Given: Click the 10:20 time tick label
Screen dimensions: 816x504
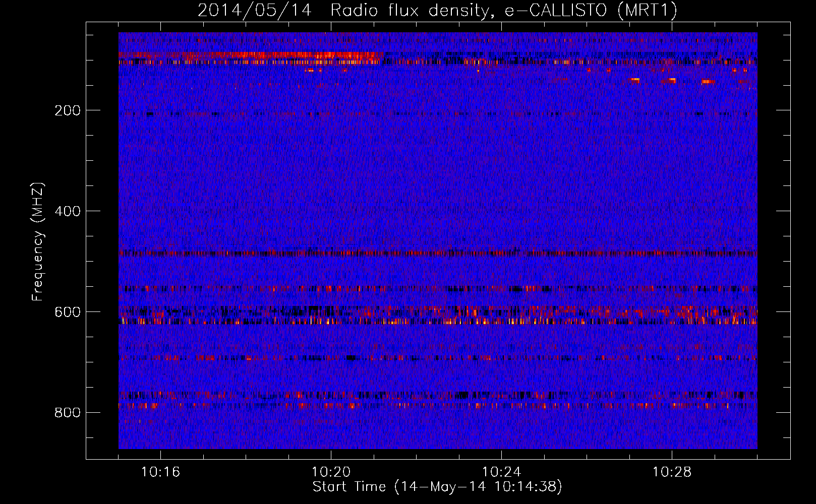Looking at the screenshot, I should click(x=331, y=472).
